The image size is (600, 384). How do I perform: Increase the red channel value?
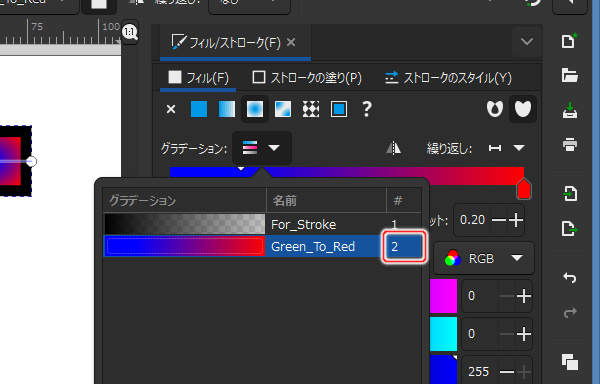(524, 296)
